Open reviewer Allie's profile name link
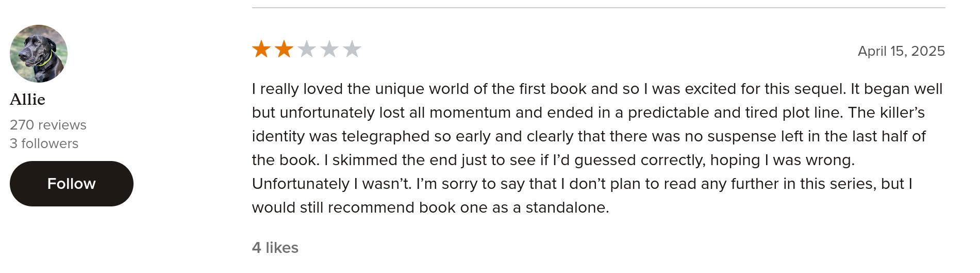The height and width of the screenshot is (273, 980). (28, 100)
